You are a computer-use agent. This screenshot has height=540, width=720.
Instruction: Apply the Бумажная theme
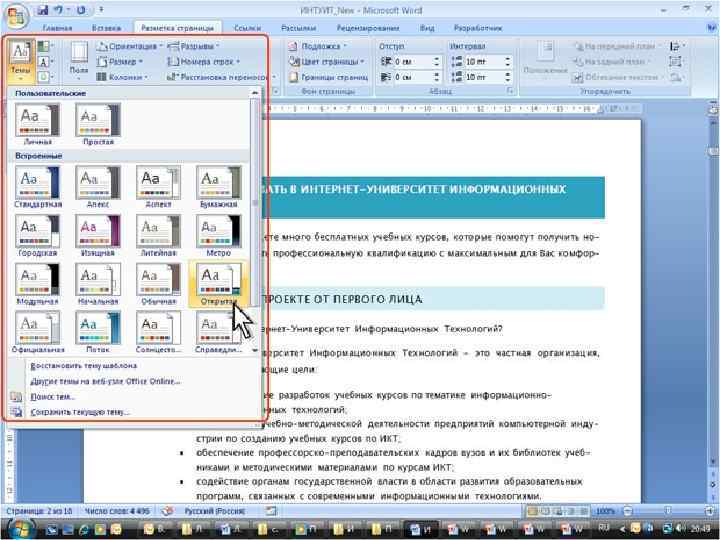219,187
